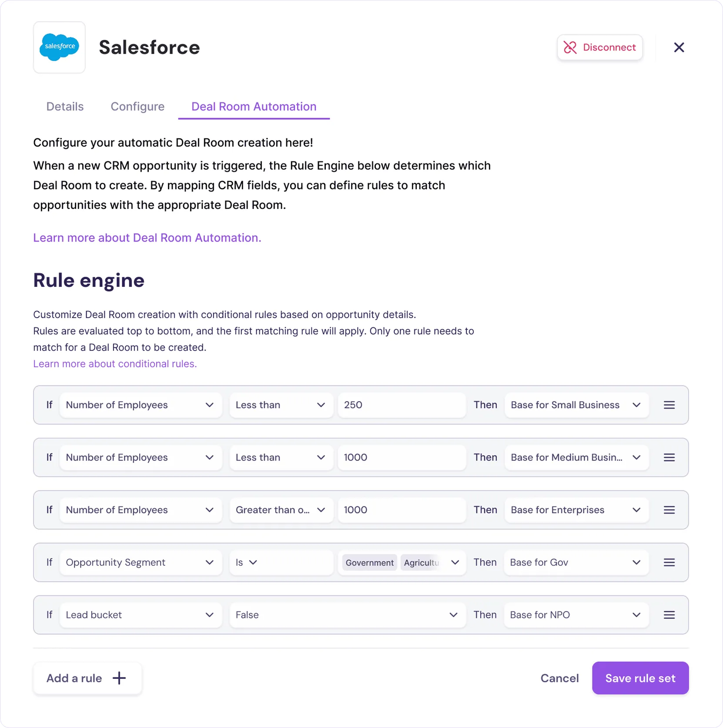
Task: Close the Salesforce dialog with X
Action: (x=679, y=47)
